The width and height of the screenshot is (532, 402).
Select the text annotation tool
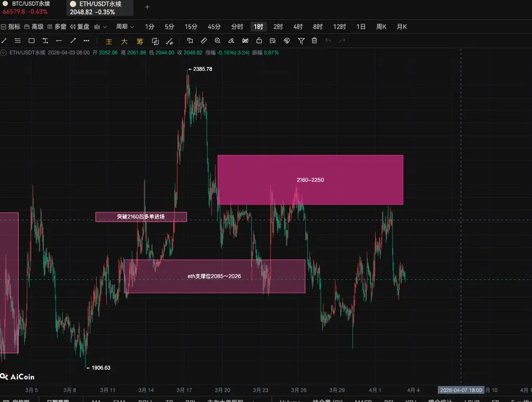(x=45, y=41)
